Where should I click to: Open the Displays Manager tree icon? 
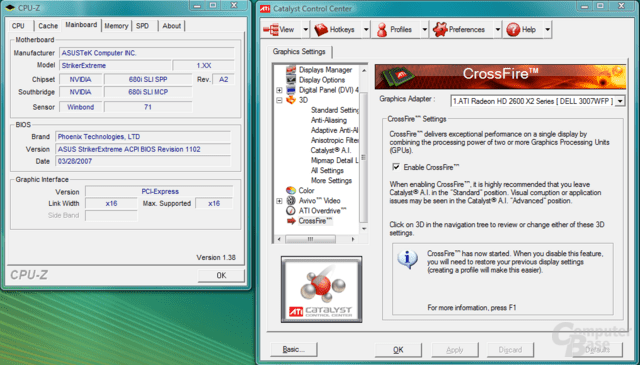(x=291, y=69)
